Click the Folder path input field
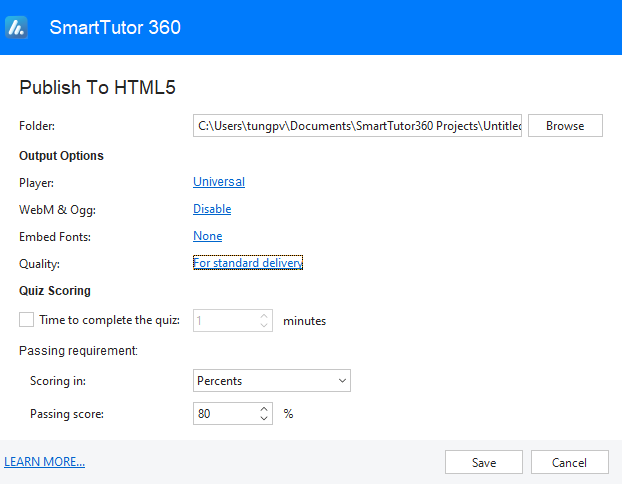The height and width of the screenshot is (484, 622). (357, 126)
